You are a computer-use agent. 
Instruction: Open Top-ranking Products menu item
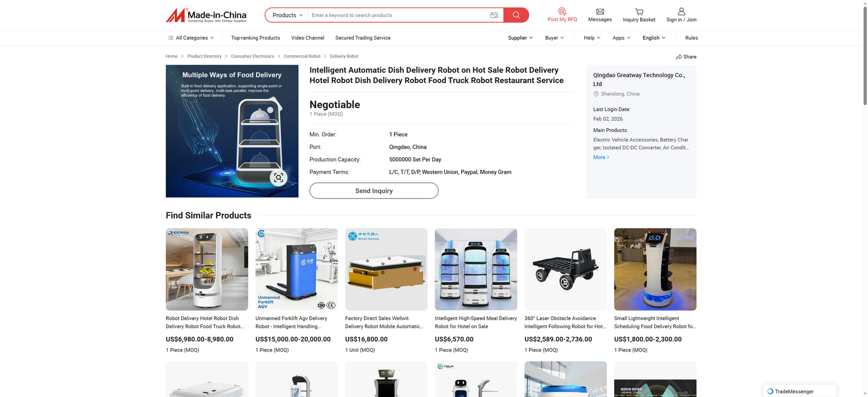click(x=256, y=38)
